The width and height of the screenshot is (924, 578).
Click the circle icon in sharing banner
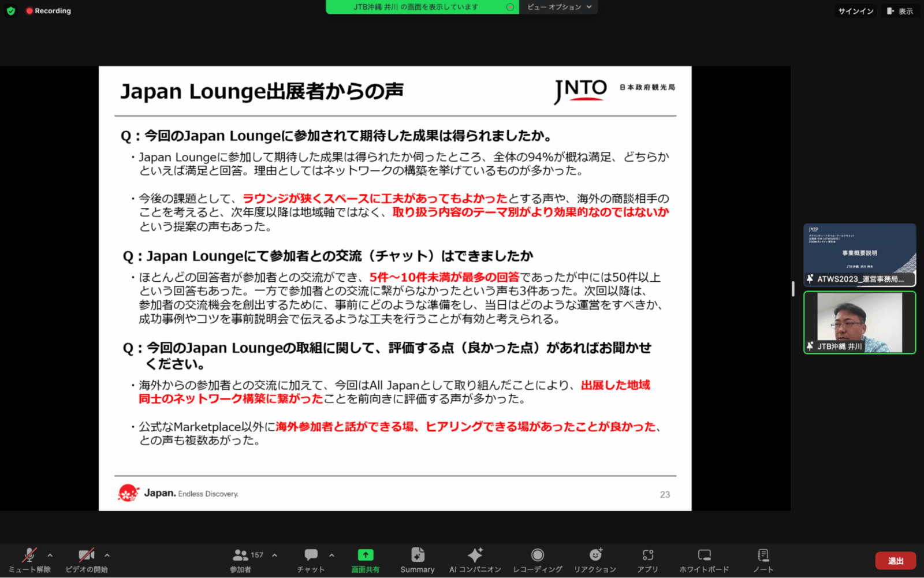pos(510,7)
